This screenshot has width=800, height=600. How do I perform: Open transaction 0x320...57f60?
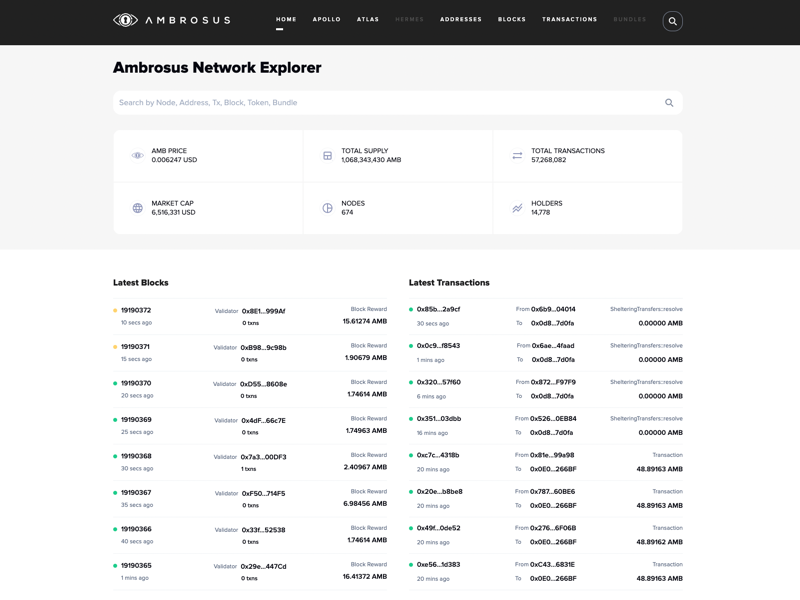click(x=438, y=382)
